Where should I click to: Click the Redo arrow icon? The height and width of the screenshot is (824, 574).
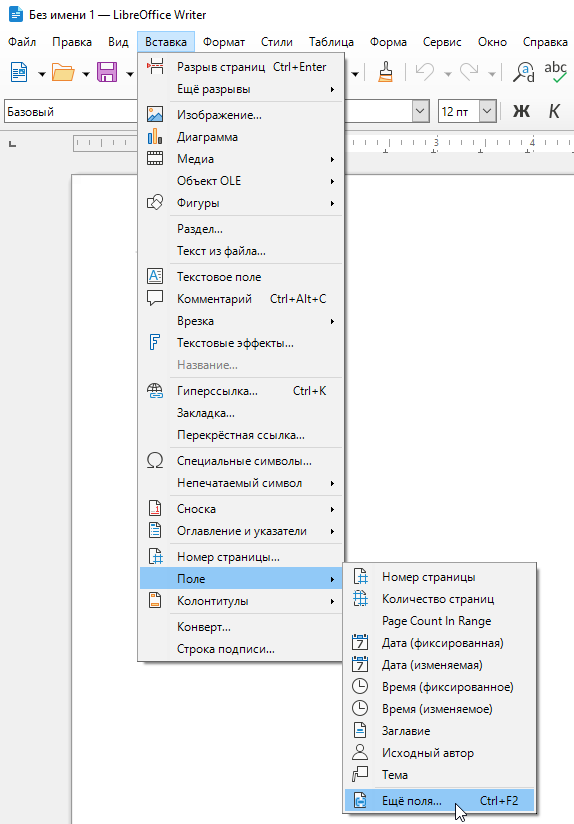[x=468, y=72]
